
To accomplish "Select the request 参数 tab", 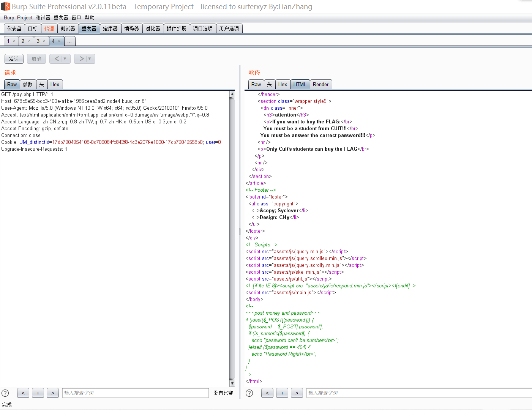I will coord(28,84).
